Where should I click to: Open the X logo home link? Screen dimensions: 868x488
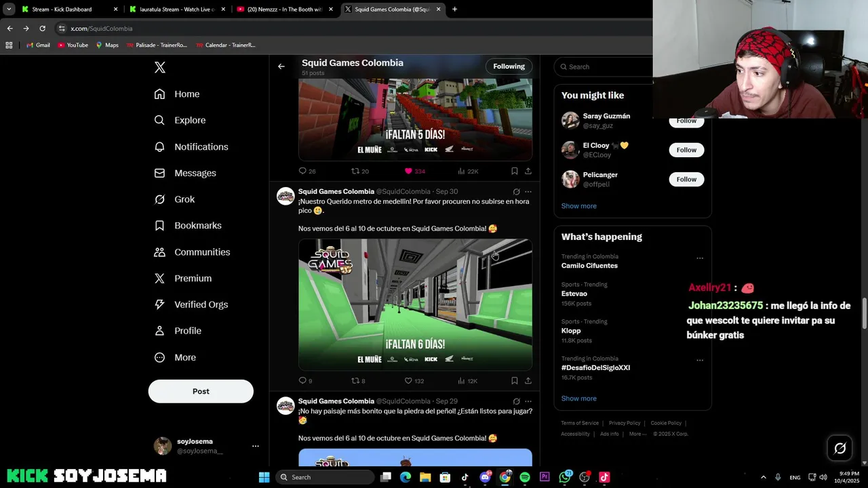click(160, 67)
